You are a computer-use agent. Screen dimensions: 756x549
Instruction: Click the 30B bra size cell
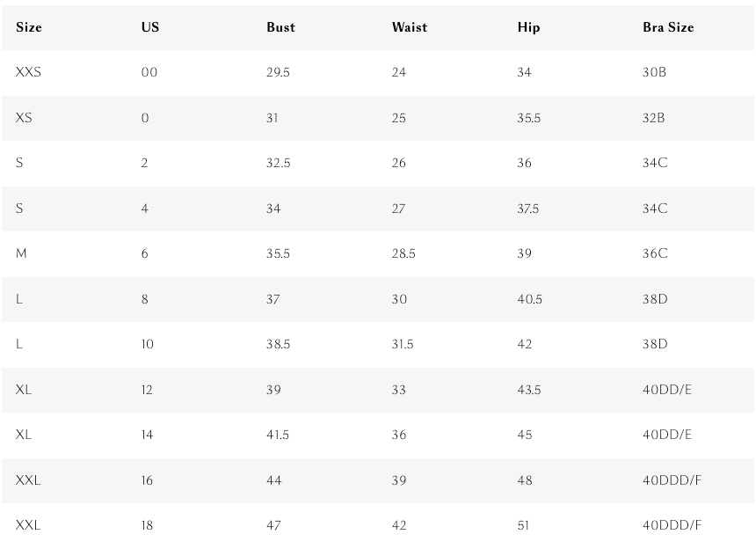[x=654, y=72]
